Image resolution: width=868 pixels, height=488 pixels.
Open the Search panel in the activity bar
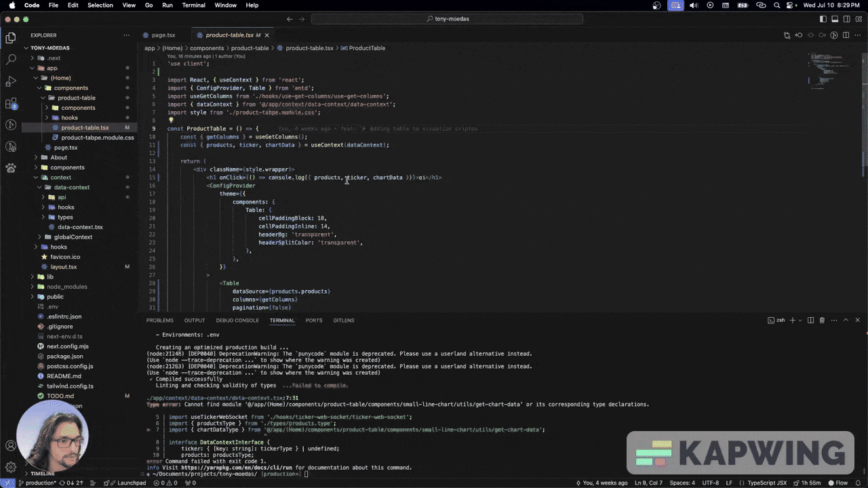click(x=10, y=59)
